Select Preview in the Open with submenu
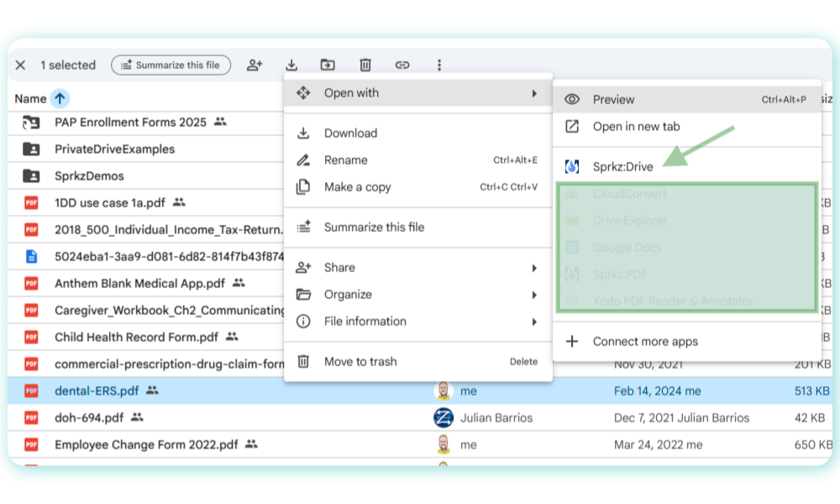 [x=613, y=99]
